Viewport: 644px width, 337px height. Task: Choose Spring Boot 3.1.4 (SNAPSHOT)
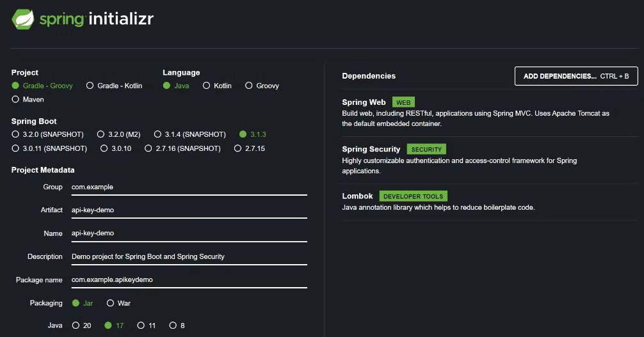click(189, 134)
